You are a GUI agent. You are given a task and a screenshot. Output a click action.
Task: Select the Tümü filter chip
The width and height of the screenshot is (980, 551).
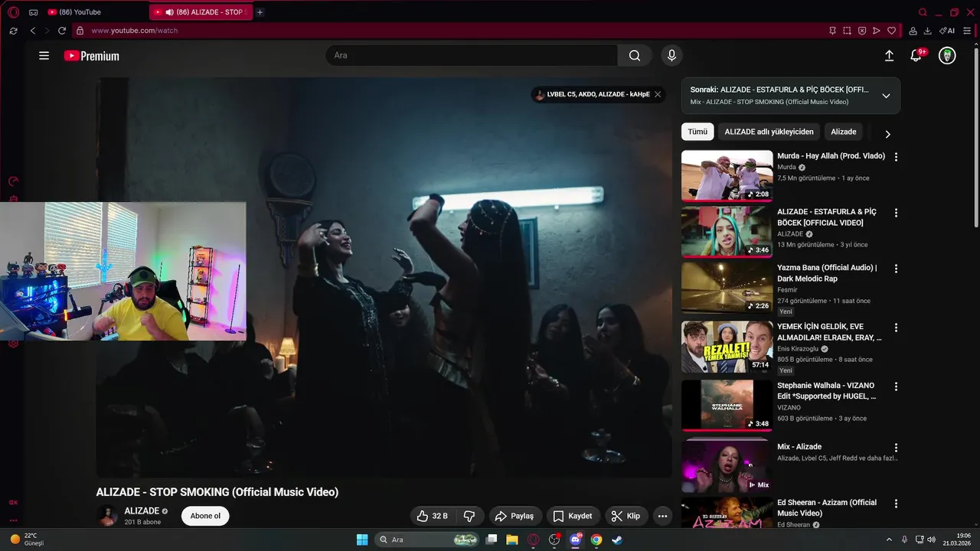697,132
